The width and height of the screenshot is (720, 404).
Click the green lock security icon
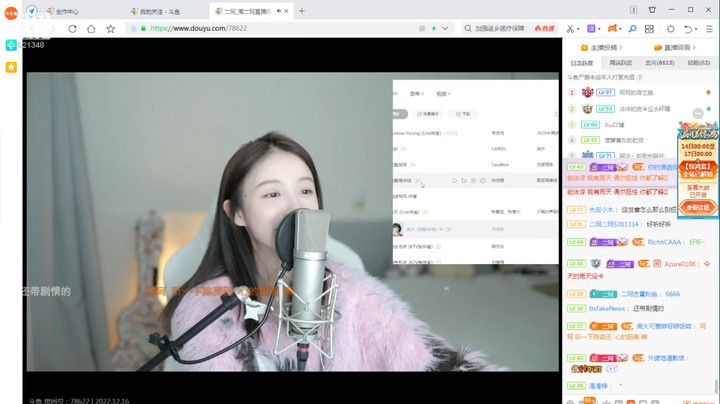[143, 28]
